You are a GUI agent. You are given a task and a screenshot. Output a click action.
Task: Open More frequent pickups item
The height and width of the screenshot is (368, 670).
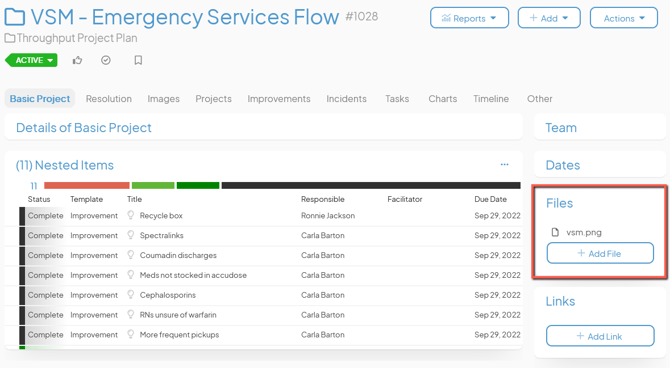click(179, 335)
